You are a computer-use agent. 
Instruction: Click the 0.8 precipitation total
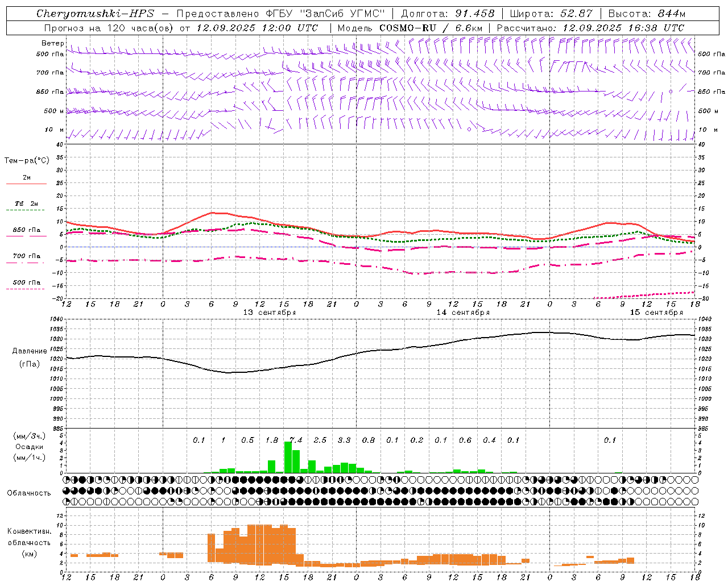click(369, 440)
